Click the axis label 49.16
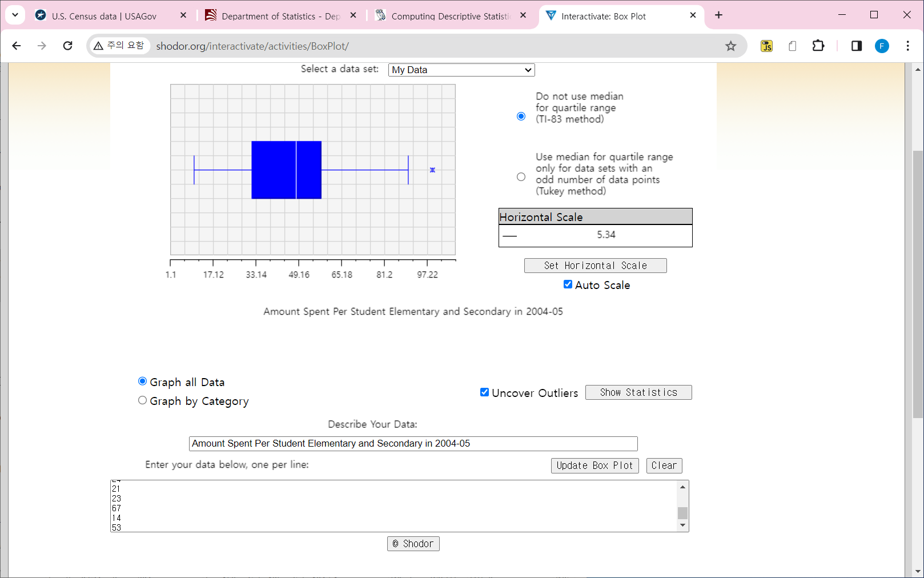 coord(299,275)
